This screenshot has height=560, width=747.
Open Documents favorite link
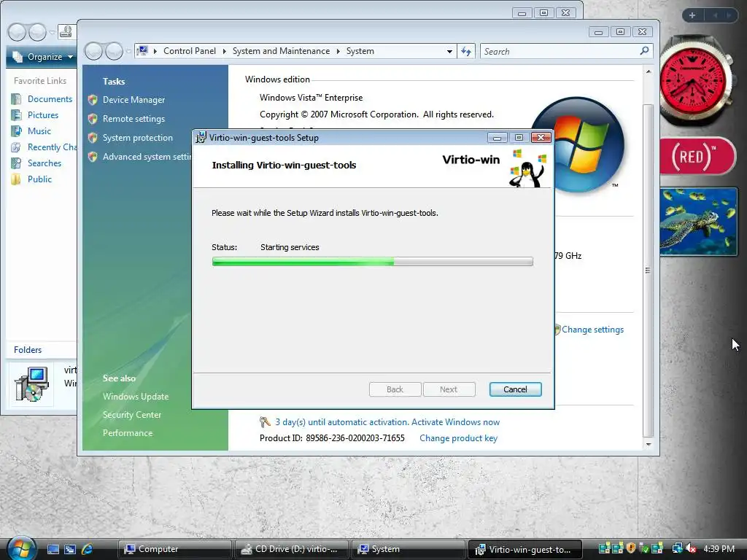pyautogui.click(x=50, y=99)
